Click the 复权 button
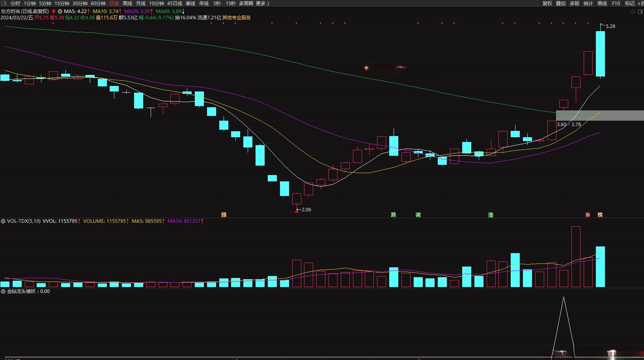Screen dimensions: 644x360 tap(547, 3)
